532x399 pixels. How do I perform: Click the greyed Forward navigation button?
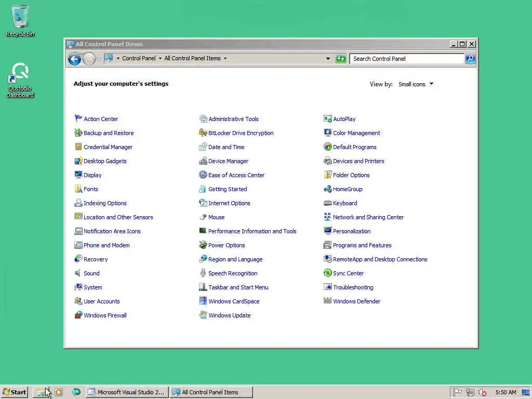89,59
